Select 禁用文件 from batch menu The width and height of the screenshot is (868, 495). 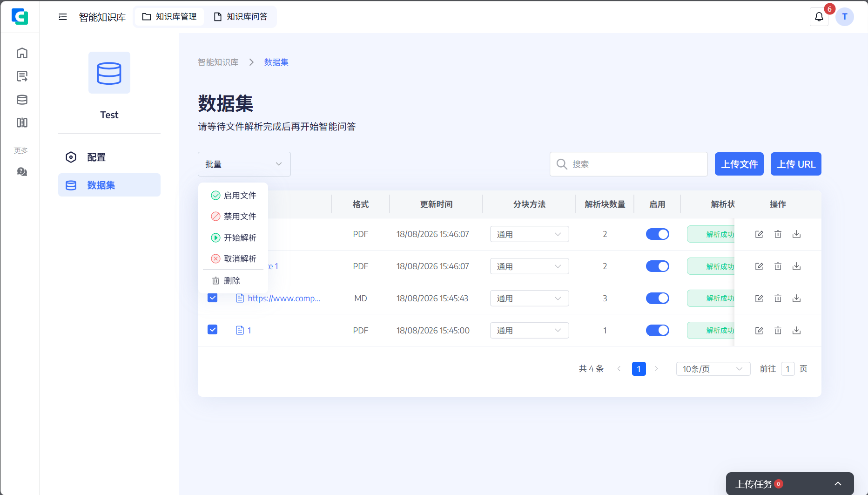point(234,217)
